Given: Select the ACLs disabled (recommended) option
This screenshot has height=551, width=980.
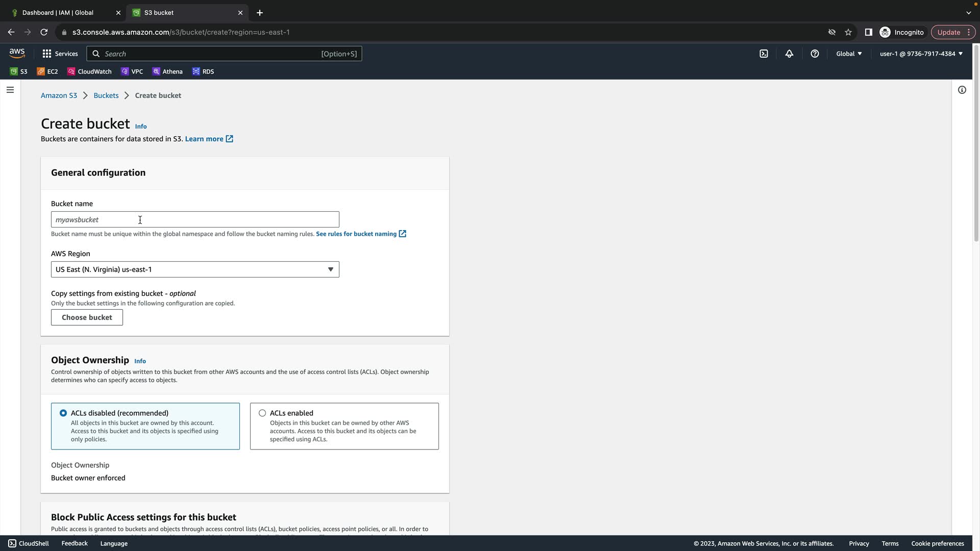Looking at the screenshot, I should tap(63, 413).
